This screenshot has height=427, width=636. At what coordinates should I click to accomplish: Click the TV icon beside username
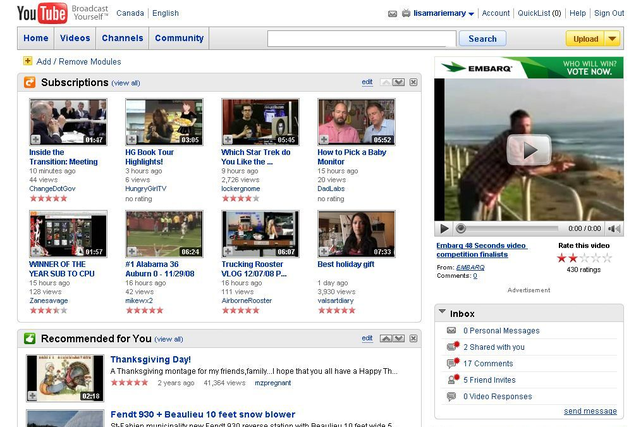pos(406,13)
